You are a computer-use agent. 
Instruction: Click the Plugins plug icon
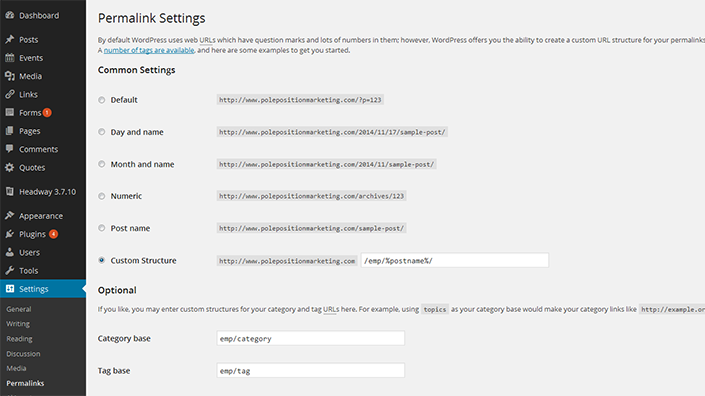coord(10,234)
